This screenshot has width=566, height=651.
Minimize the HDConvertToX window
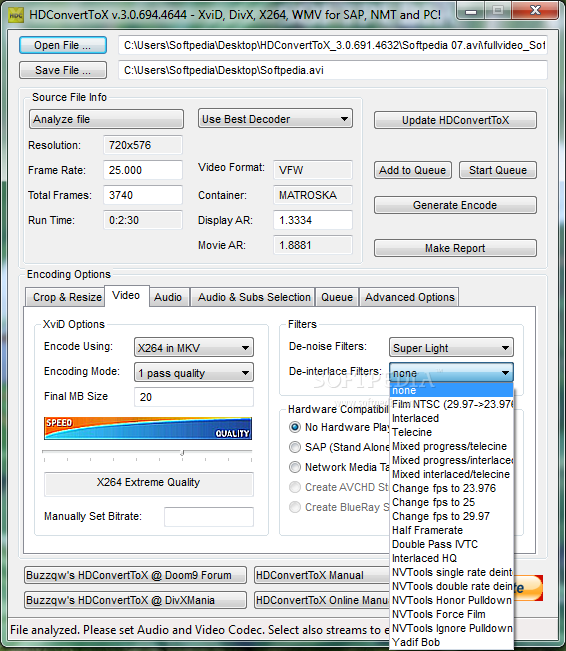(471, 11)
